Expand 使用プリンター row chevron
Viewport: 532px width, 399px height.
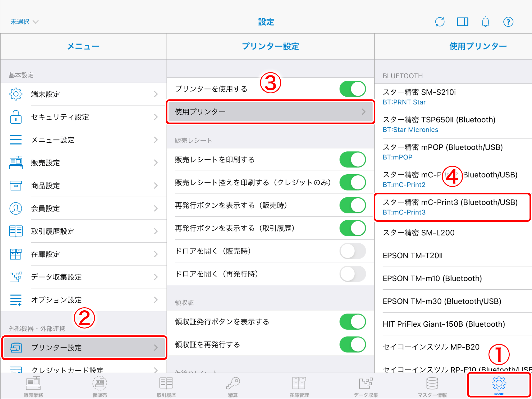[x=363, y=112]
